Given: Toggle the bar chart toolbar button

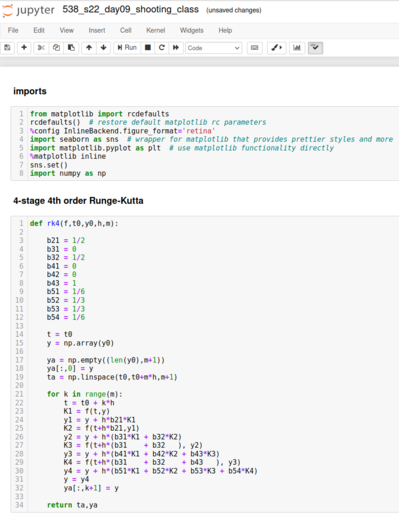Looking at the screenshot, I should [297, 48].
